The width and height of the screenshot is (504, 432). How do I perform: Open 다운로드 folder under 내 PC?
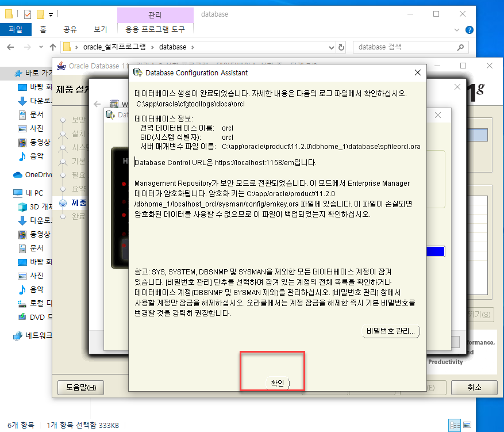34,220
